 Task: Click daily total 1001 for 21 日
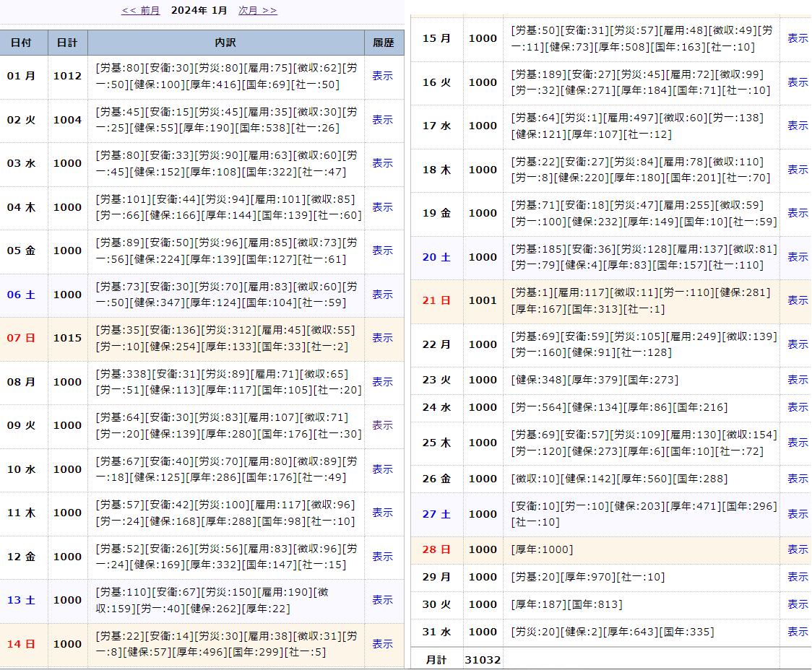(483, 301)
